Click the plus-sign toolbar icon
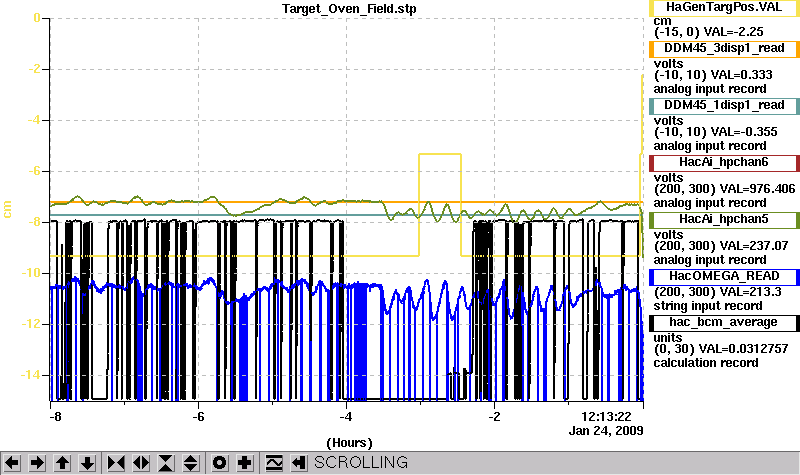 click(244, 463)
